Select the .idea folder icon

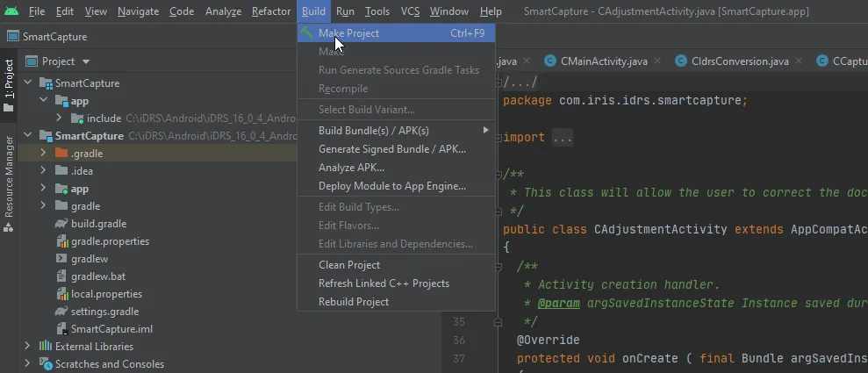click(61, 171)
